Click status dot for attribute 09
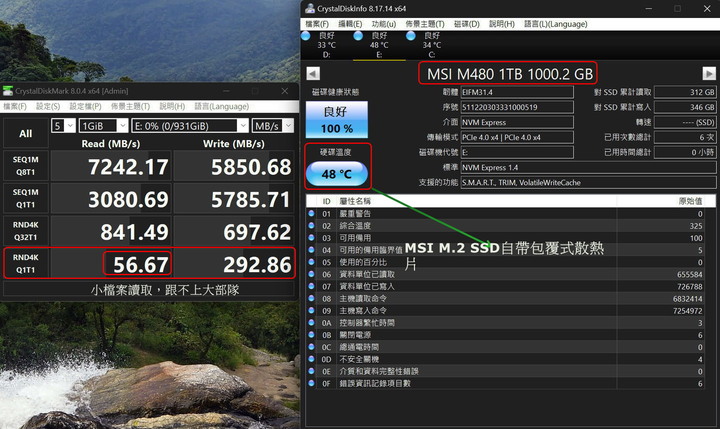 pyautogui.click(x=311, y=310)
